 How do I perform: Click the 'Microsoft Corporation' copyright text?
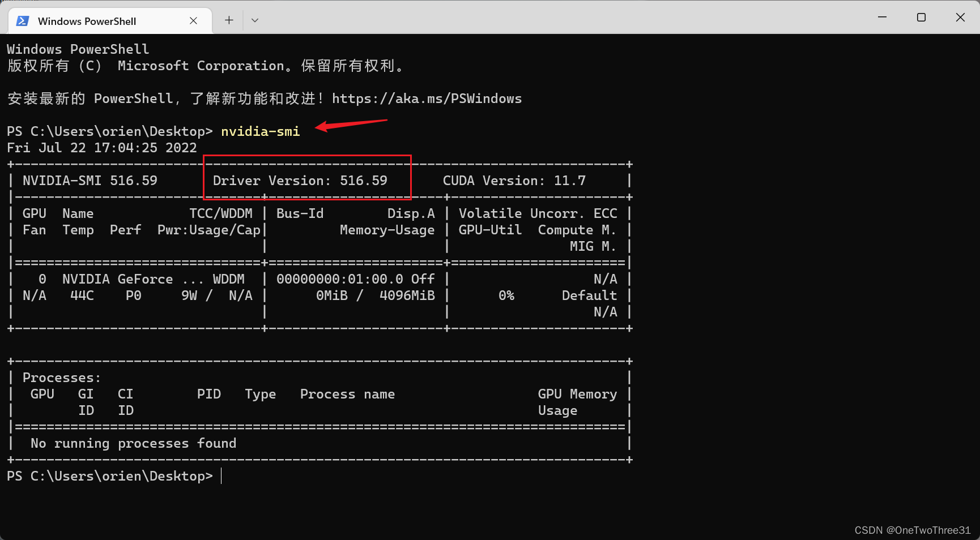click(x=201, y=66)
